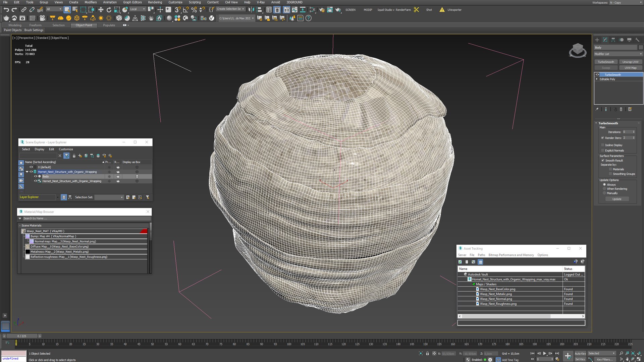Click the Update button in TurboSmooth

[x=617, y=199]
